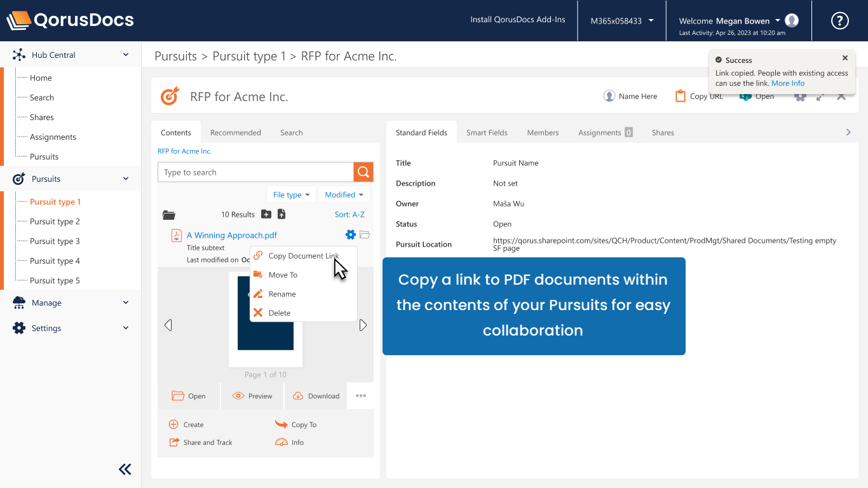Open Assignments in Hub Central sidebar
This screenshot has height=488, width=868.
pyautogui.click(x=53, y=137)
